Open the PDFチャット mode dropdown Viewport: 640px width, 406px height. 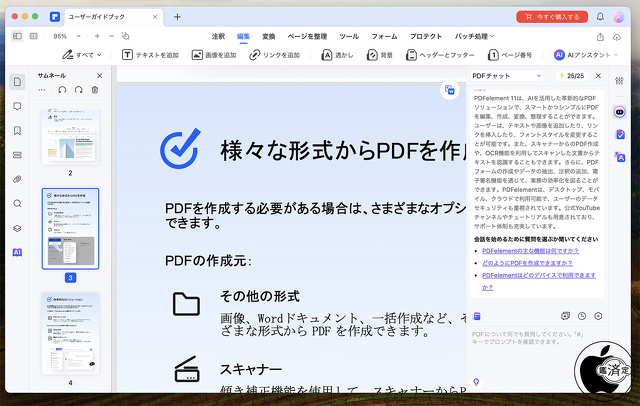(507, 75)
